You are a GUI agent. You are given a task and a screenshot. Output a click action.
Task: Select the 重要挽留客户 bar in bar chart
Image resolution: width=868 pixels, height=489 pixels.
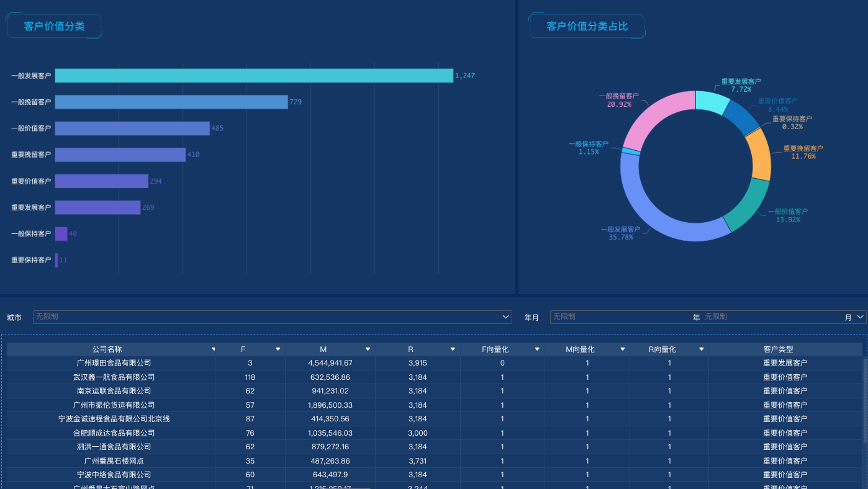[x=120, y=155]
